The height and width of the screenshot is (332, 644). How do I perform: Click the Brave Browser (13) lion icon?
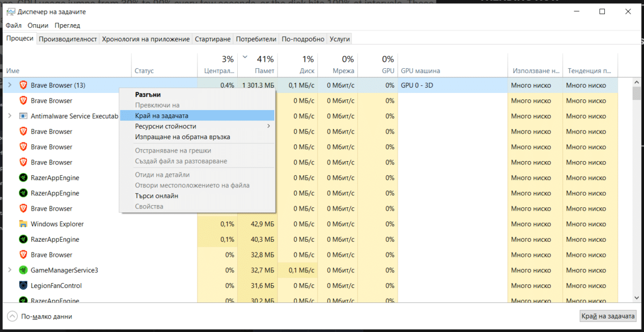[x=23, y=85]
